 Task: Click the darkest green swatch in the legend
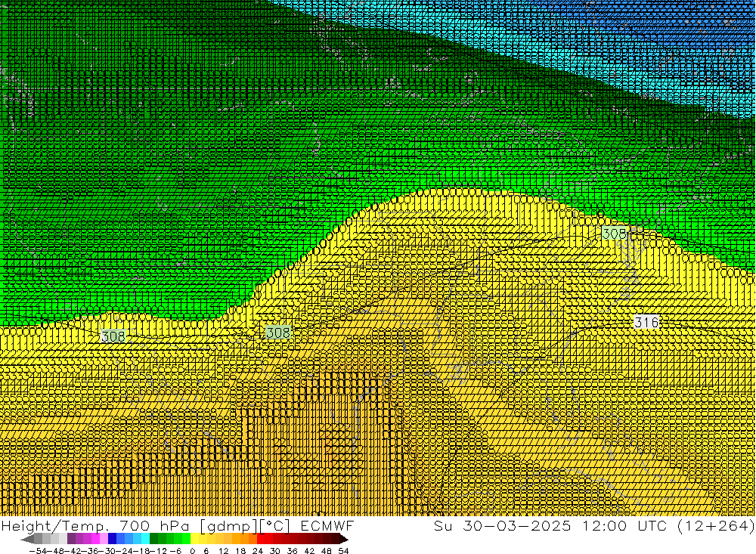coord(153,540)
